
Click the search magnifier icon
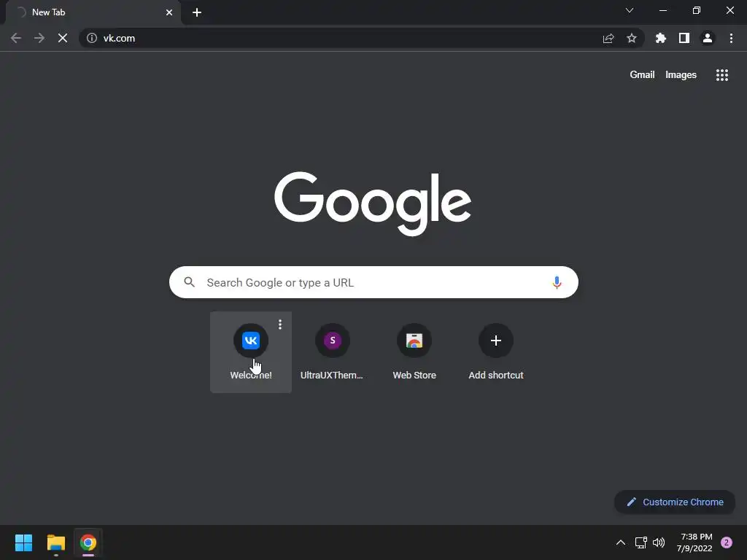pos(189,282)
